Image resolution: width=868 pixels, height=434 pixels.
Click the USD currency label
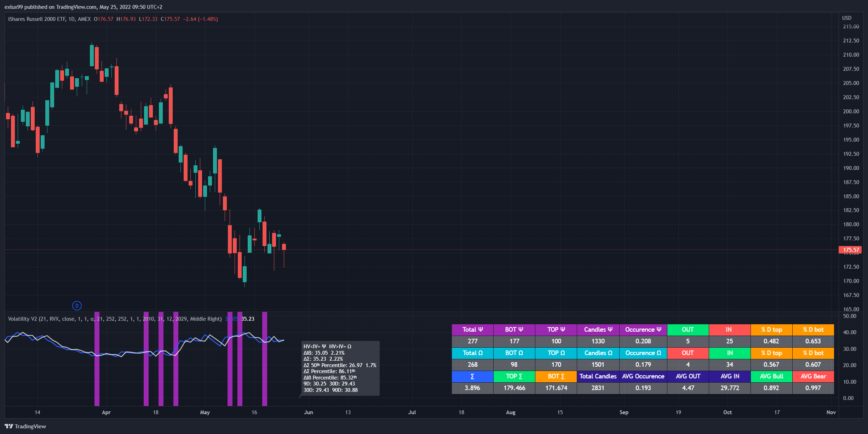pyautogui.click(x=846, y=18)
